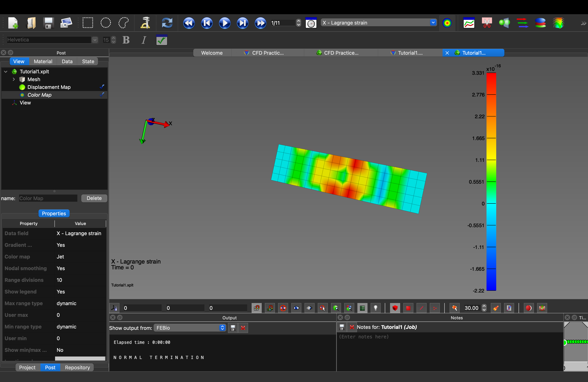Screen dimensions: 588x382
Task: Click the Delete button
Action: point(94,198)
